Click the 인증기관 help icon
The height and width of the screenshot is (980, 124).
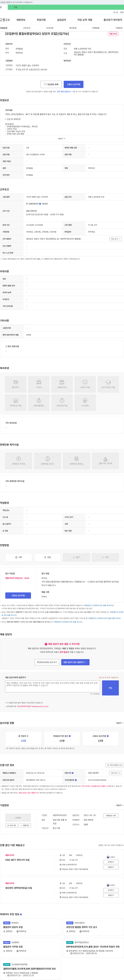(x=72, y=773)
